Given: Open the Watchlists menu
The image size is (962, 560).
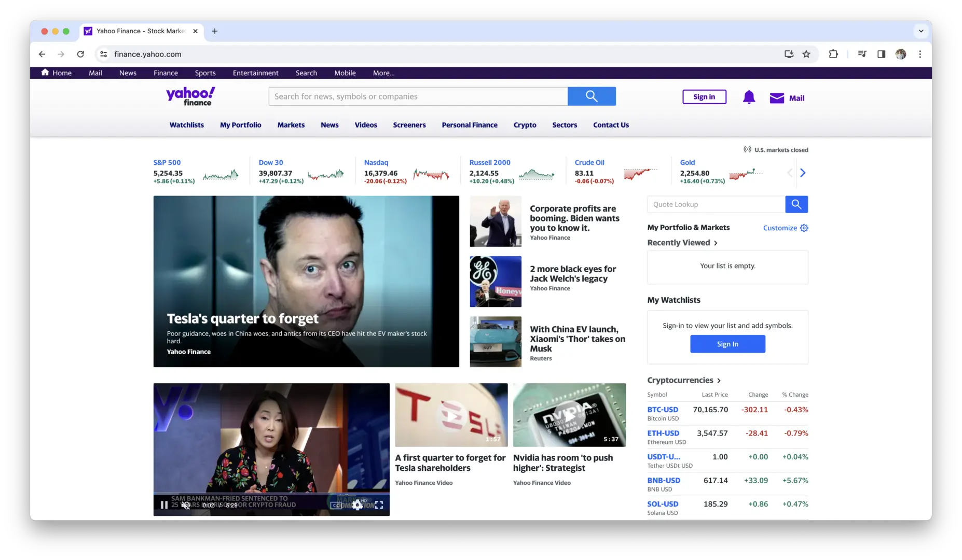Looking at the screenshot, I should [187, 125].
